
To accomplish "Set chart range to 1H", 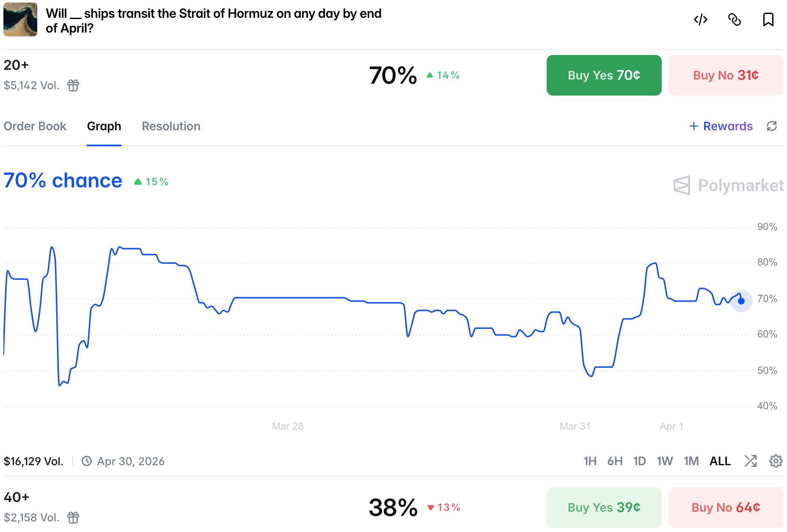I will (x=590, y=461).
